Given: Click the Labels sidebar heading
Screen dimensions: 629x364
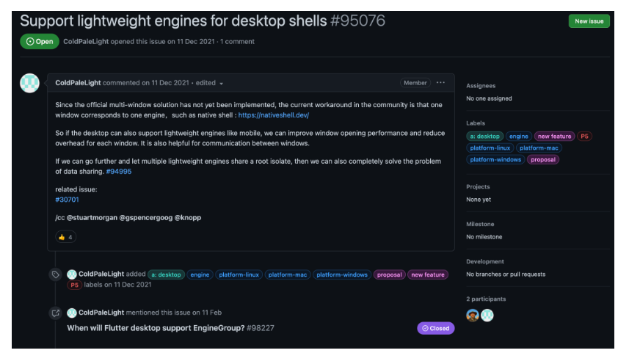Looking at the screenshot, I should [476, 123].
